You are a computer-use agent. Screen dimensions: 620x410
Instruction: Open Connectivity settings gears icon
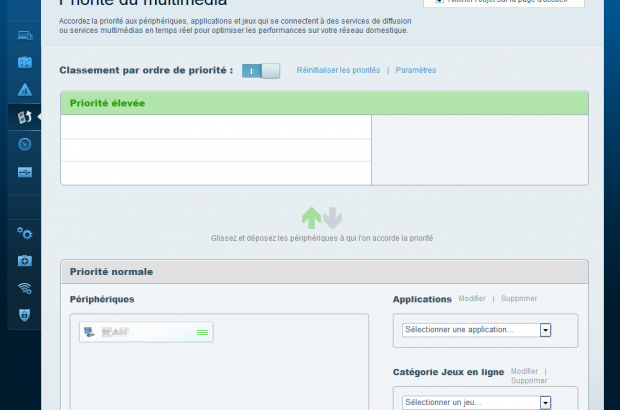pyautogui.click(x=25, y=233)
